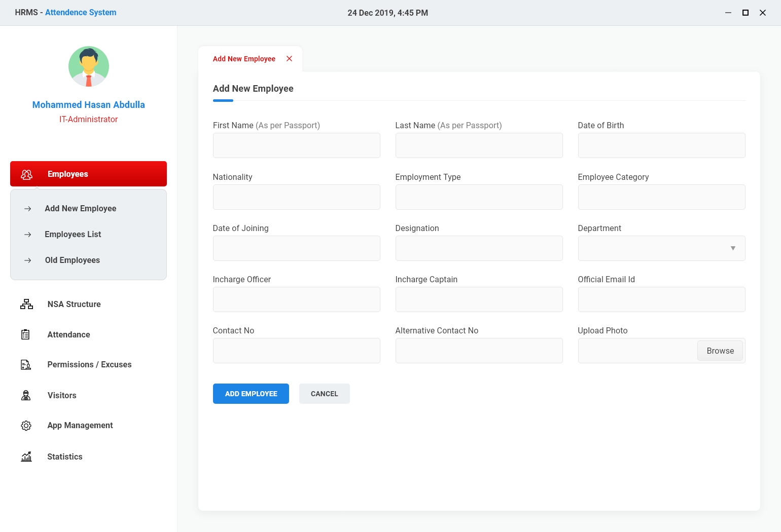Open Employees List from the submenu
Image resolution: width=781 pixels, height=532 pixels.
tap(73, 234)
